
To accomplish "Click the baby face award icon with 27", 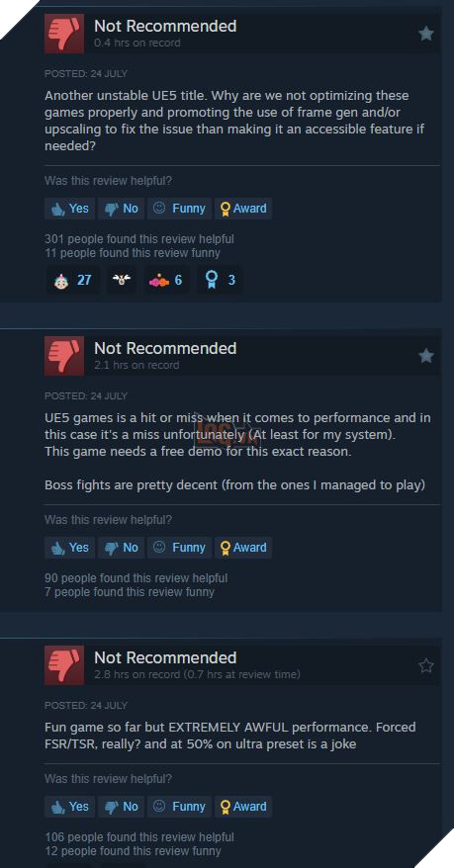I will tap(72, 280).
